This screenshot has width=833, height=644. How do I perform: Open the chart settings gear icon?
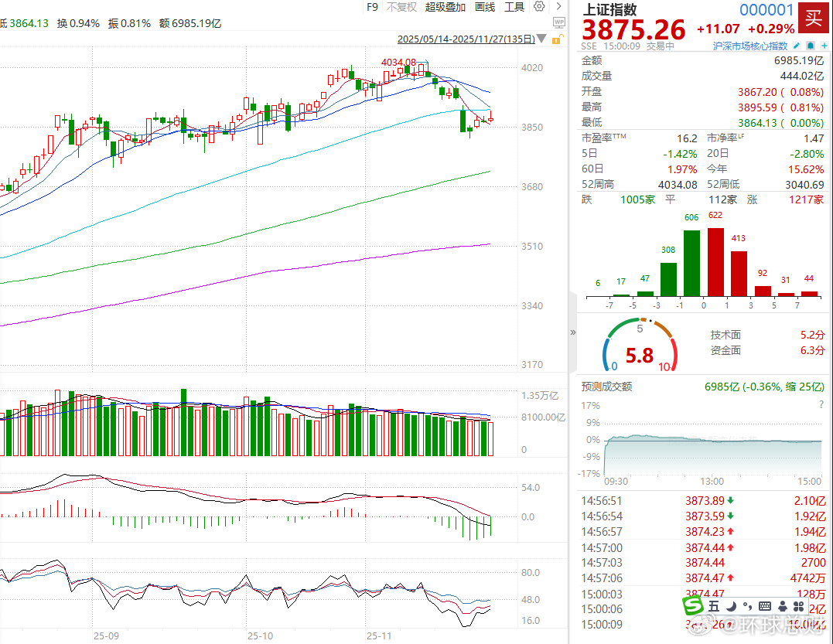point(539,6)
